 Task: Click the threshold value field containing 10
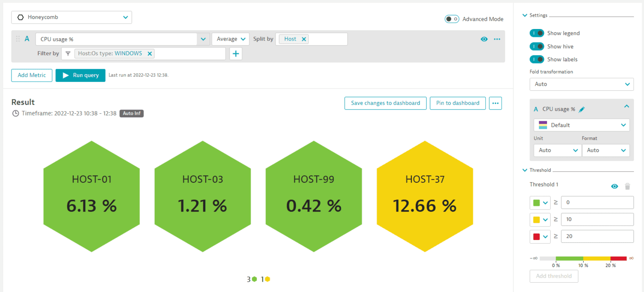(x=597, y=219)
